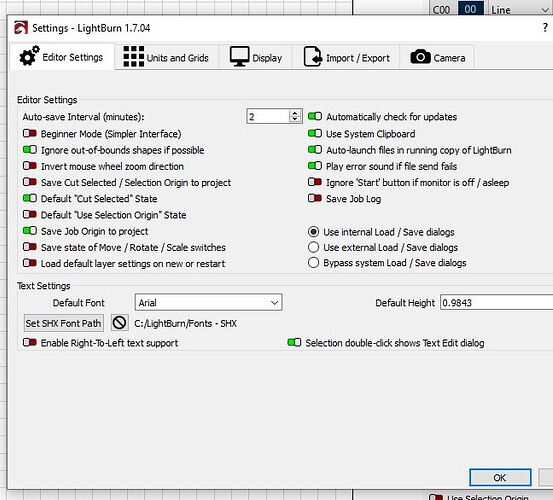Toggle Save Job Origin to project

coord(30,231)
